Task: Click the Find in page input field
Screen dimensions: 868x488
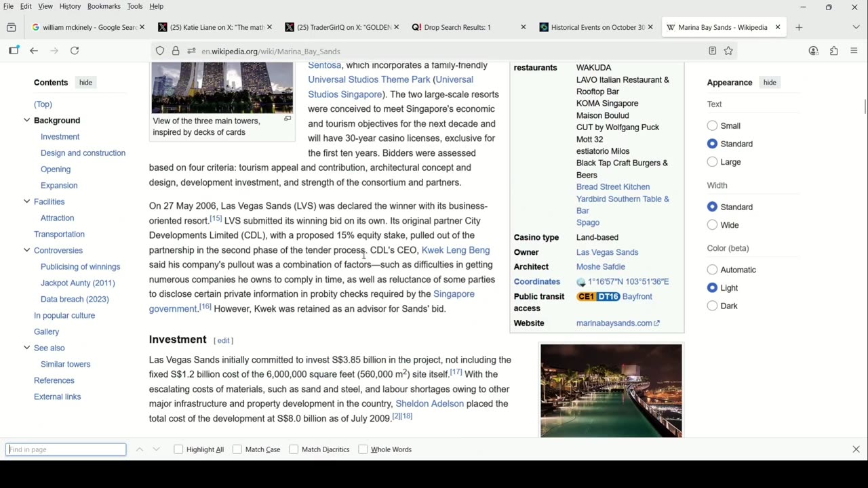Action: (66, 449)
